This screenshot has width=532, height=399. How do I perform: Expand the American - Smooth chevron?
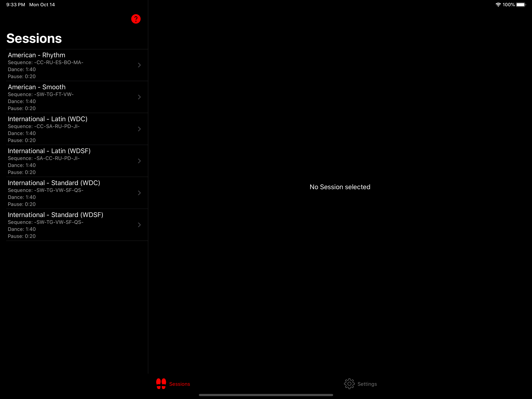pos(139,97)
